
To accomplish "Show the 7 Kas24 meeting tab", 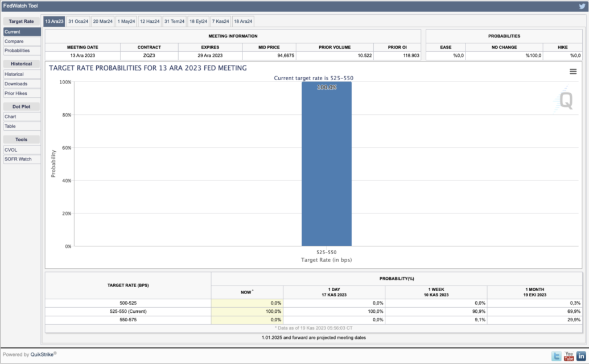I will click(220, 22).
